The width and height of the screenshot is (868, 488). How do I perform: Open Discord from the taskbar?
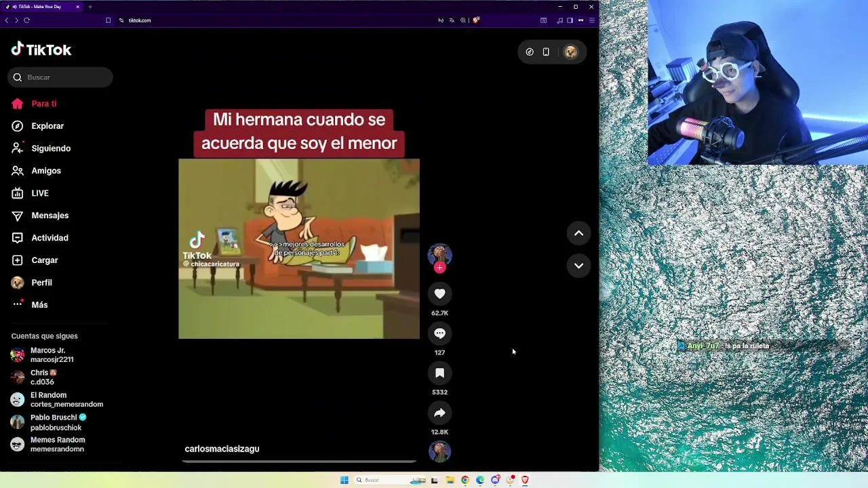[x=496, y=480]
